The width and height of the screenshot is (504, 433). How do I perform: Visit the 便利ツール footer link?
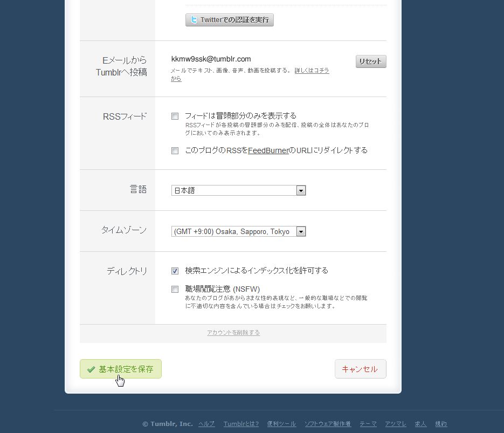click(x=281, y=424)
